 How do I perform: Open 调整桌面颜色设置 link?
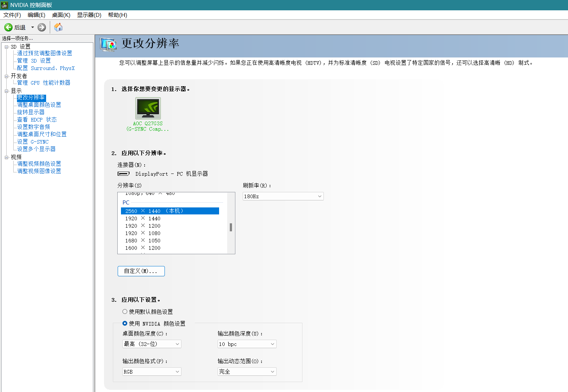click(x=39, y=105)
